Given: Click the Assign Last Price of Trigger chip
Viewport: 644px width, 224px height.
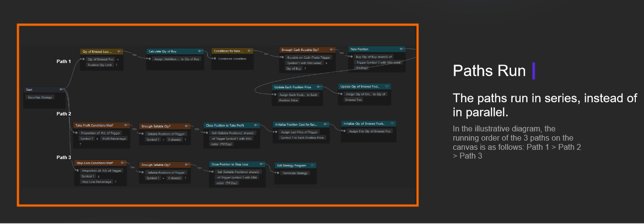Looking at the screenshot, I should click(299, 132).
